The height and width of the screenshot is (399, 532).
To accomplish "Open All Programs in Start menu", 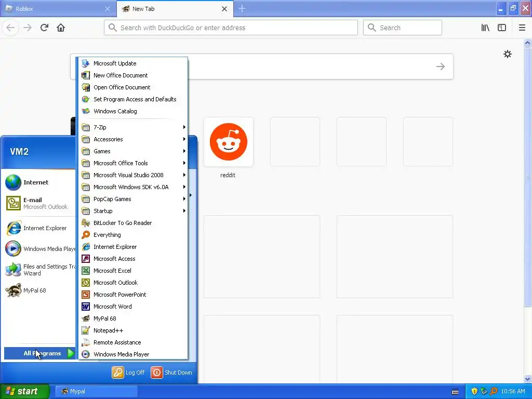I will tap(40, 353).
